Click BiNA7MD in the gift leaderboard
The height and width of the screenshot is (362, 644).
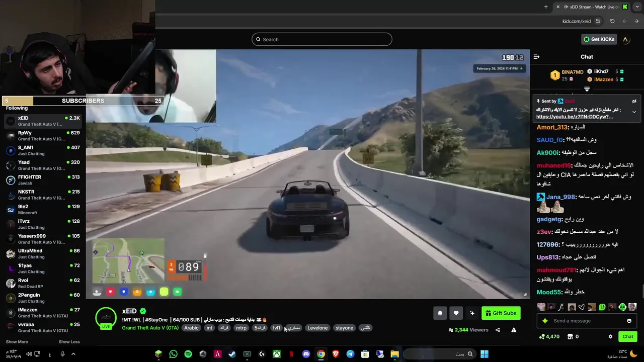573,72
